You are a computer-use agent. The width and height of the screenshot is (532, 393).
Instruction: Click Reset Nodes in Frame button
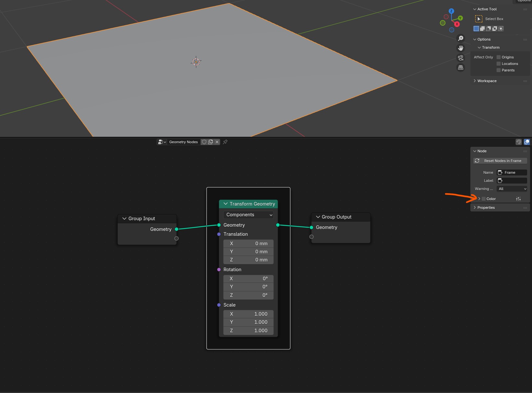click(x=500, y=161)
